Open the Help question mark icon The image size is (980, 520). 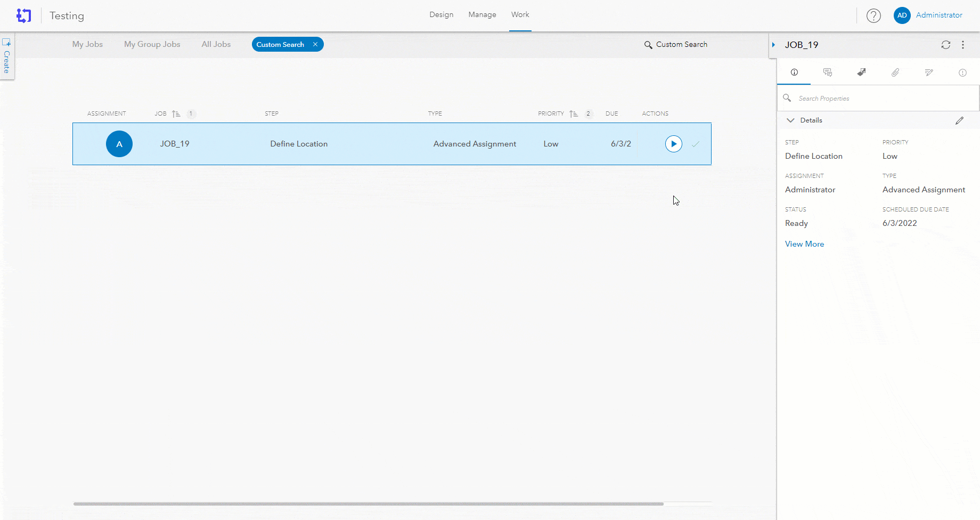coord(873,15)
